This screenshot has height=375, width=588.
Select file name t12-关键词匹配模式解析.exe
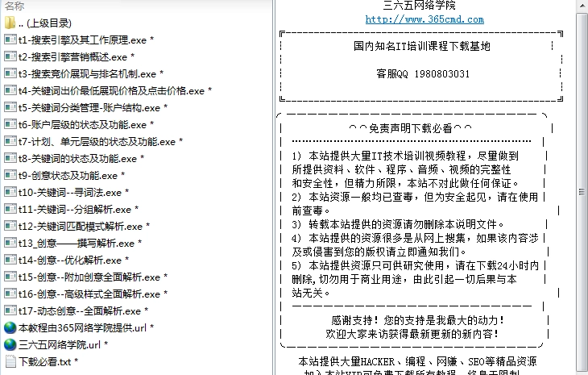point(81,227)
